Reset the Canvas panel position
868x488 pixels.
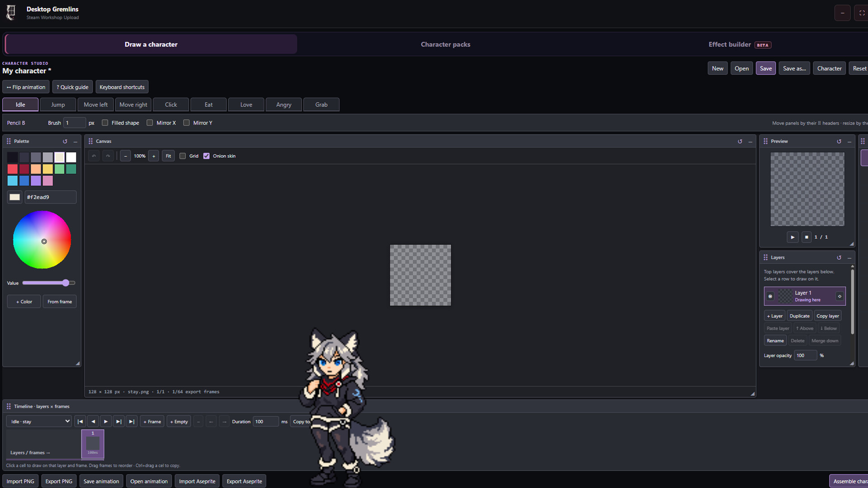740,141
